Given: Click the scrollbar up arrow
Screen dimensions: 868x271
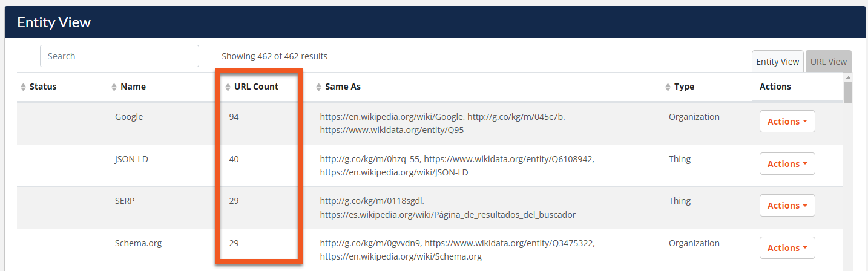Looking at the screenshot, I should (x=848, y=77).
